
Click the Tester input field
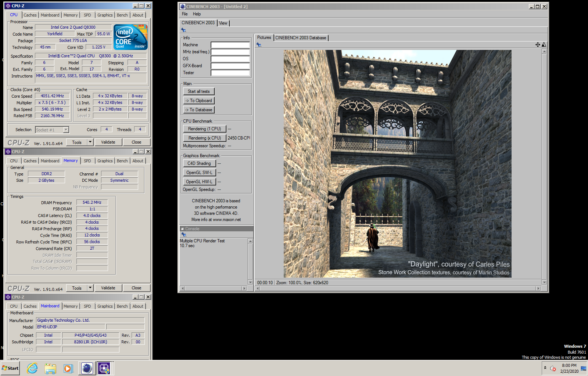pyautogui.click(x=230, y=73)
